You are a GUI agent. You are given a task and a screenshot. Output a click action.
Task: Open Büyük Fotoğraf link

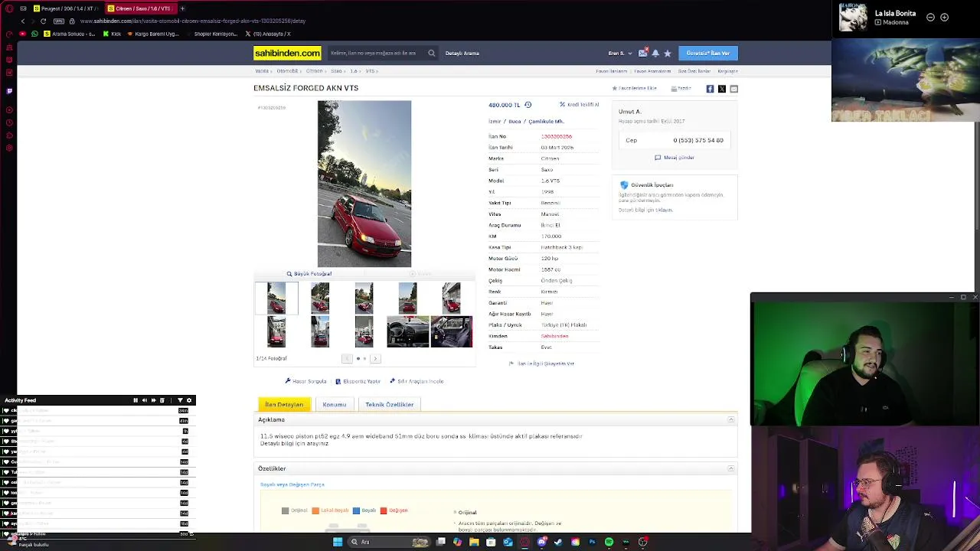[x=309, y=274]
